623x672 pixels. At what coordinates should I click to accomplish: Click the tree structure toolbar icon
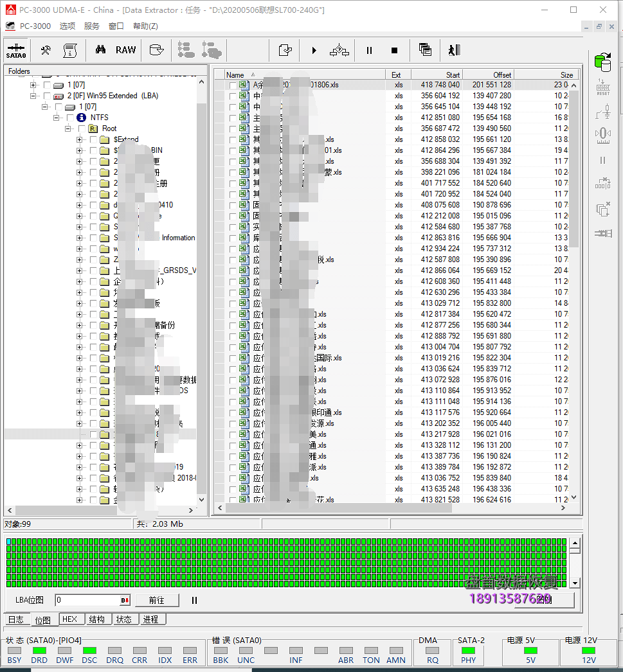tap(186, 50)
